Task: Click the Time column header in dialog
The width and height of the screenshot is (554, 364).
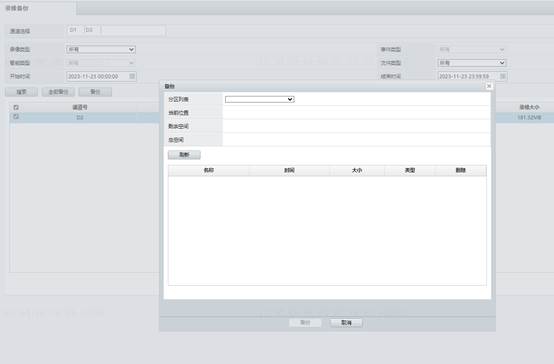Action: 289,170
